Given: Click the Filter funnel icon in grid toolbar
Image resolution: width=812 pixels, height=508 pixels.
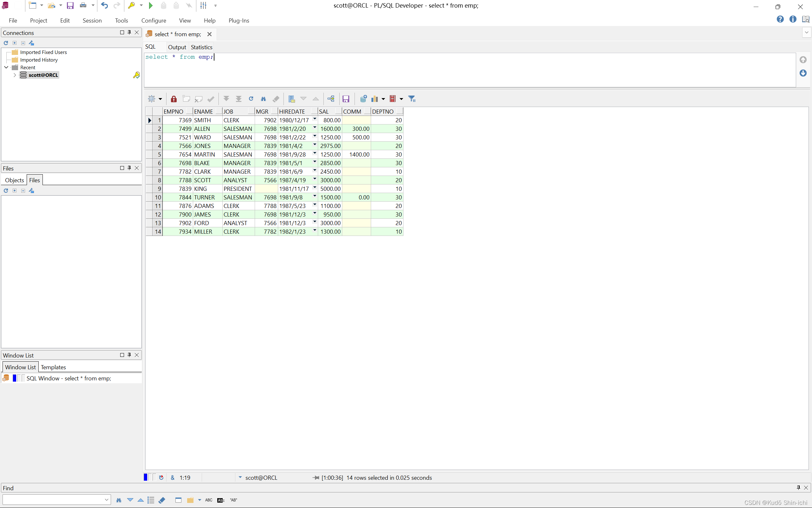Looking at the screenshot, I should point(412,99).
